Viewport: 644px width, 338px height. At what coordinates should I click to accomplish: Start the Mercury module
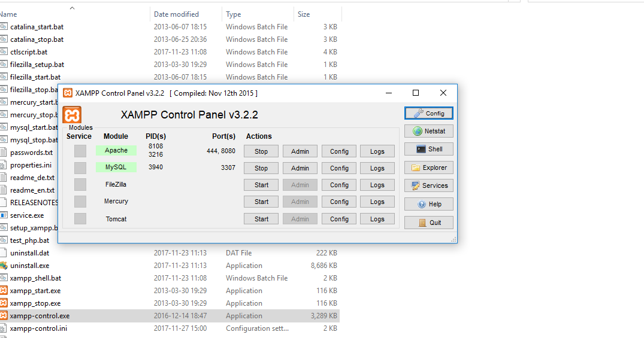pyautogui.click(x=261, y=202)
